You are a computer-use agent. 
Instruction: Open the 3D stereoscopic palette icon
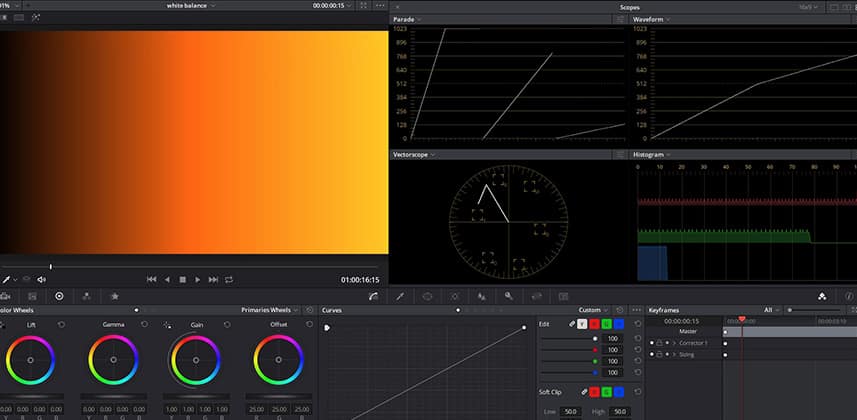[x=563, y=296]
